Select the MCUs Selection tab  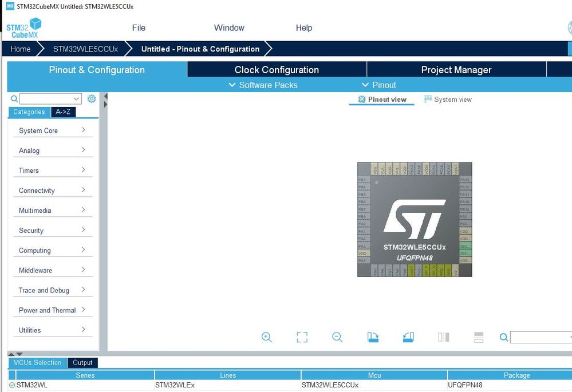[x=37, y=362]
